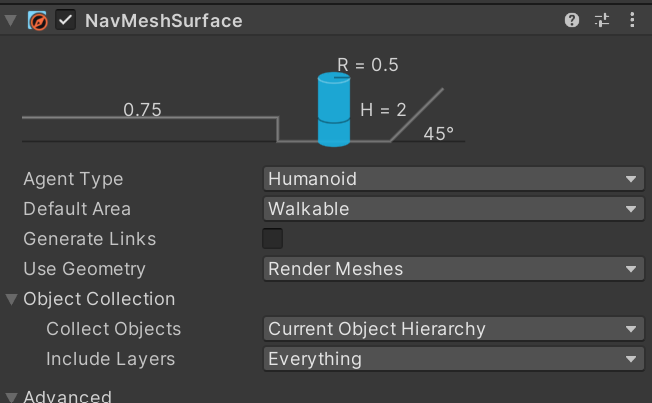Click the blue agent cylinder diagram
This screenshot has width=652, height=403.
(334, 109)
